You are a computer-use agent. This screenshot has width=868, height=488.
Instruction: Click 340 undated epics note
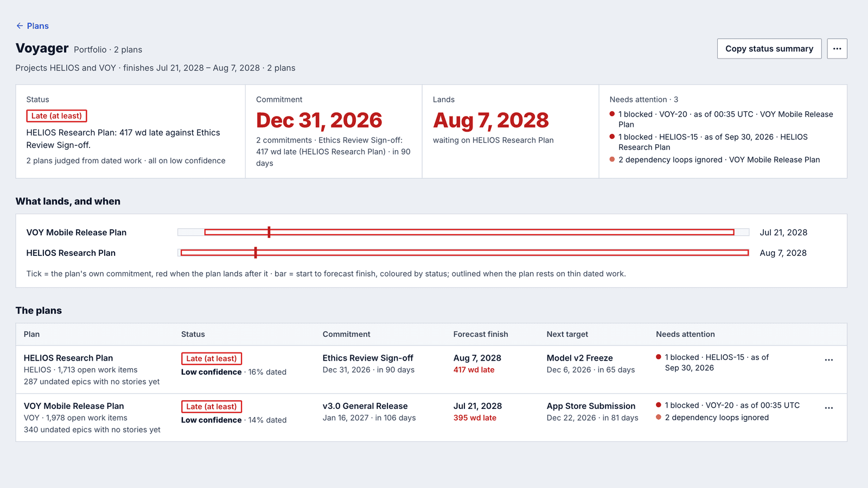coord(92,430)
